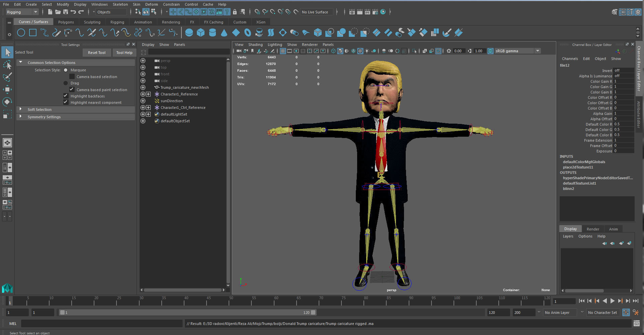Image resolution: width=644 pixels, height=335 pixels.
Task: Select Drag selection style
Action: click(x=66, y=83)
